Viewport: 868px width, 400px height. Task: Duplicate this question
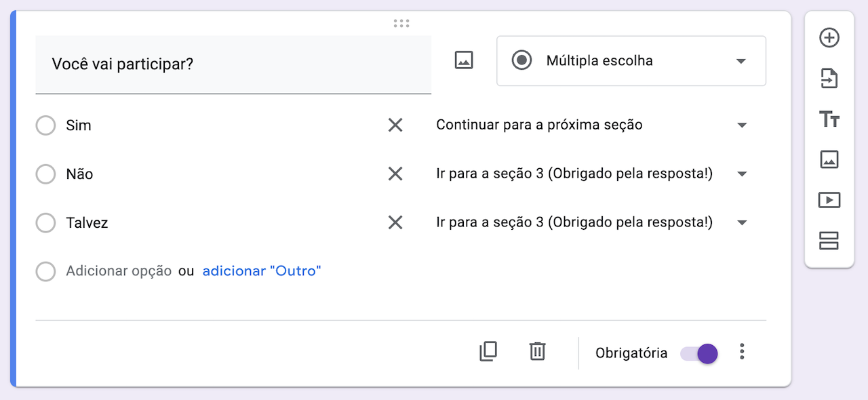pos(488,351)
